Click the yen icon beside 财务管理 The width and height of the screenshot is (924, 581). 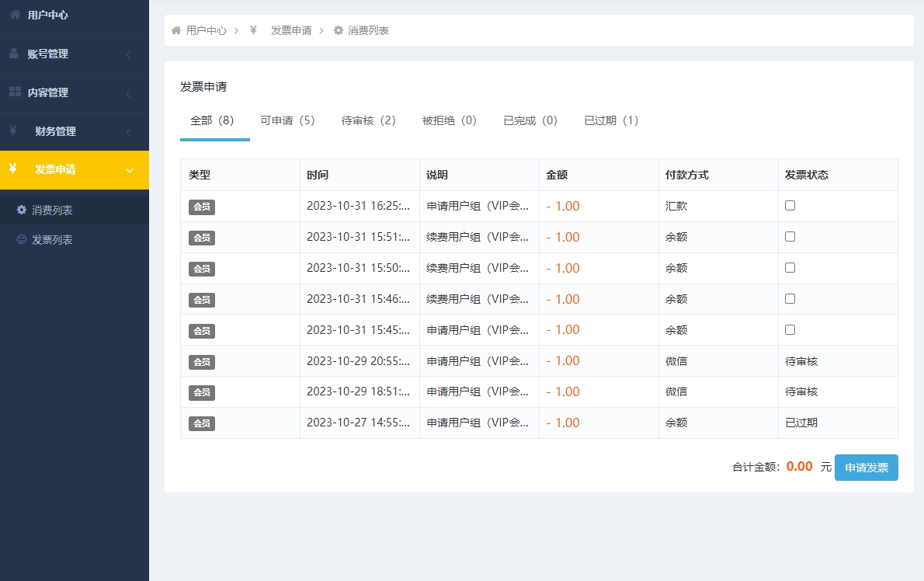coord(13,130)
